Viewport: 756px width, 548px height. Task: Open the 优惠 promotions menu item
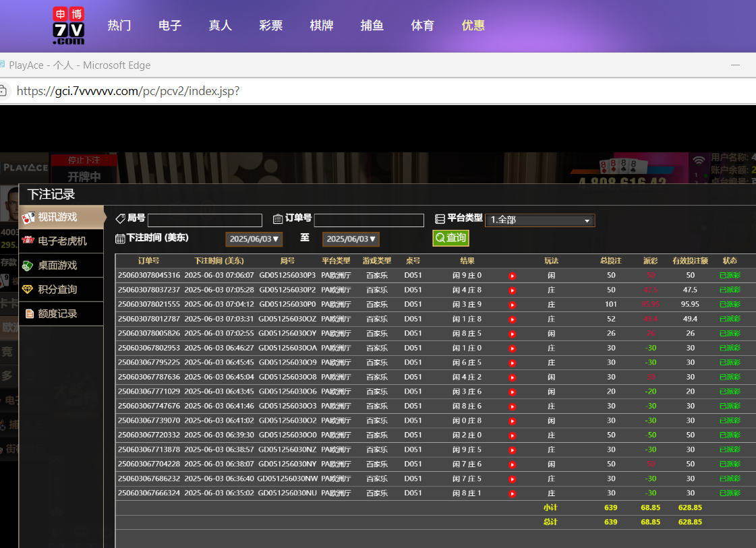[473, 26]
